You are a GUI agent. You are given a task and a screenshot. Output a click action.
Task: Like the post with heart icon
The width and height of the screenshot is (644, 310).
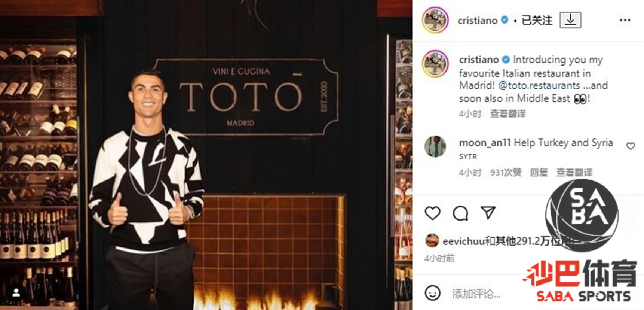(x=433, y=213)
